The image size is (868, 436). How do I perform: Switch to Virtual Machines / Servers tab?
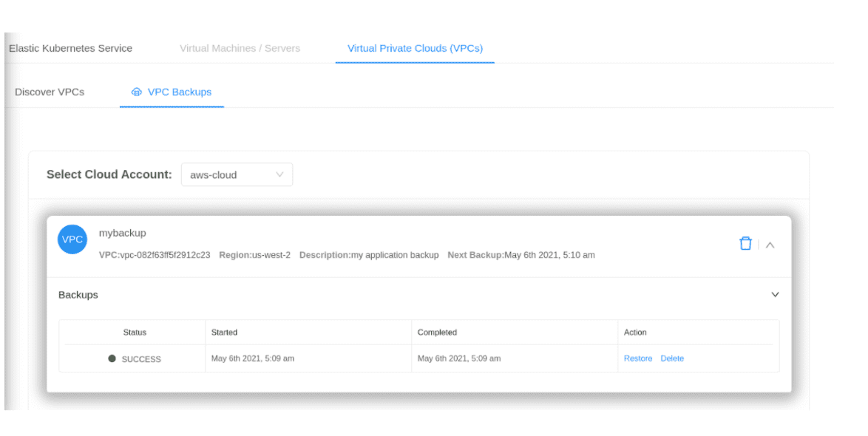tap(240, 48)
